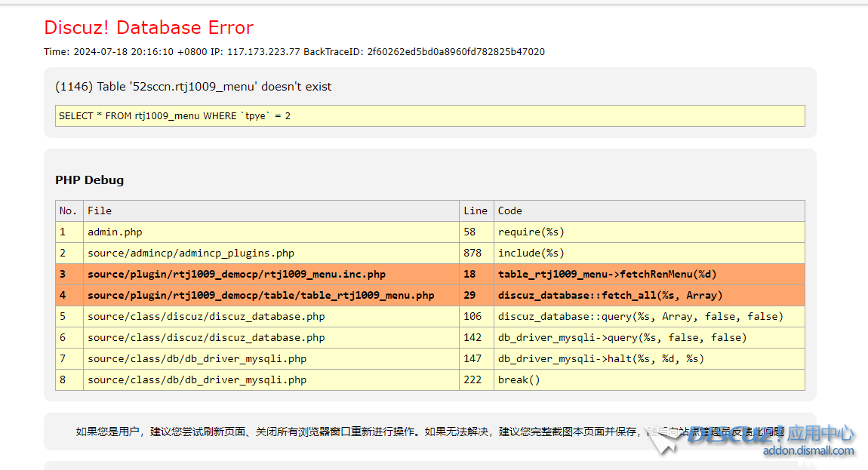Screen dimensions: 868x470
Task: Click the break() code cell
Action: point(519,379)
